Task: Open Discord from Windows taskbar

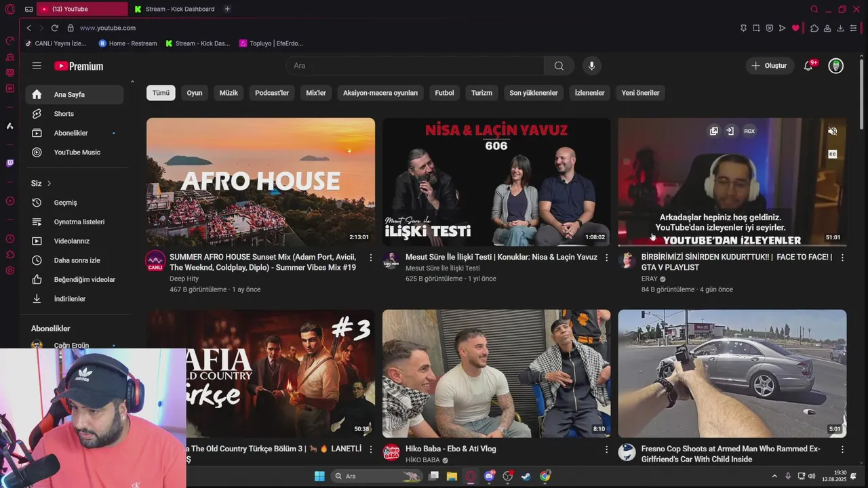Action: [x=490, y=476]
